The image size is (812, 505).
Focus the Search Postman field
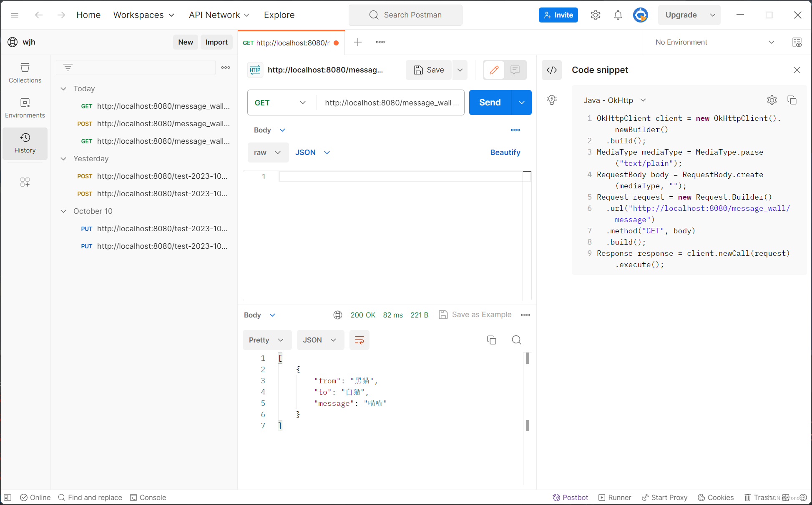pos(405,15)
